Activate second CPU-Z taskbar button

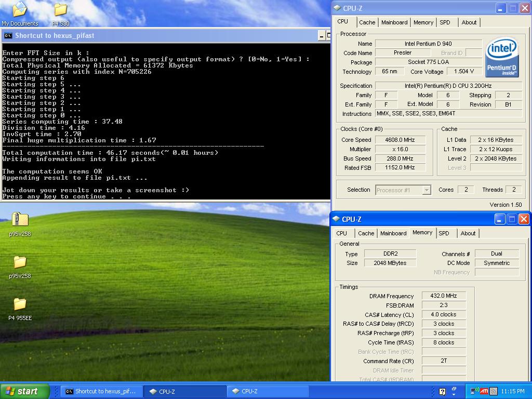click(268, 391)
